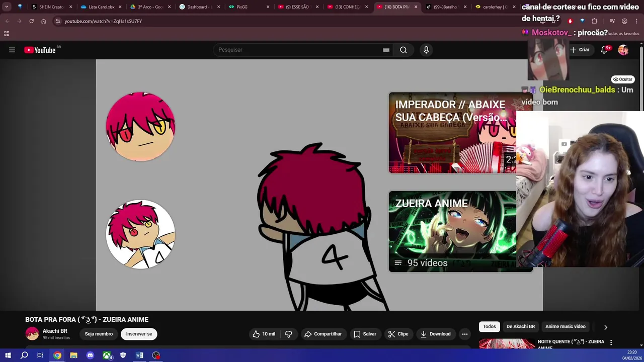Image resolution: width=644 pixels, height=362 pixels.
Task: Open IMPERADOR ABAIXE SUA CABEÇA end card
Action: coord(453,133)
